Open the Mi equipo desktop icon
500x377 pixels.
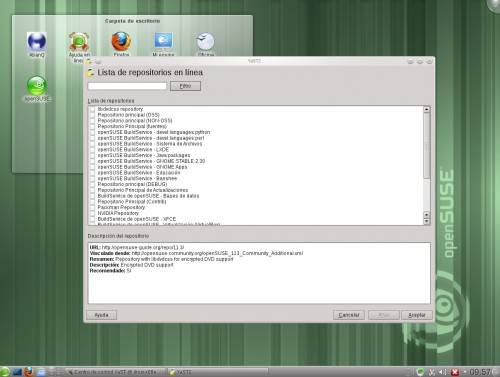coord(163,43)
